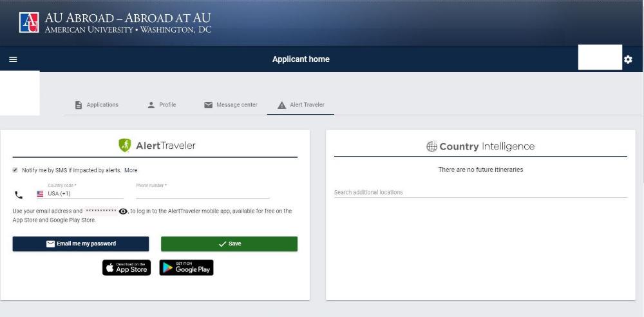Open settings via the gear icon
Image resolution: width=644 pixels, height=317 pixels.
(x=628, y=60)
